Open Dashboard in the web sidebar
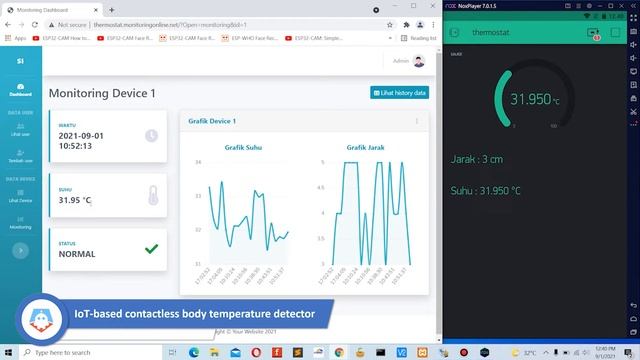Viewport: 640px width, 360px height. [x=20, y=90]
